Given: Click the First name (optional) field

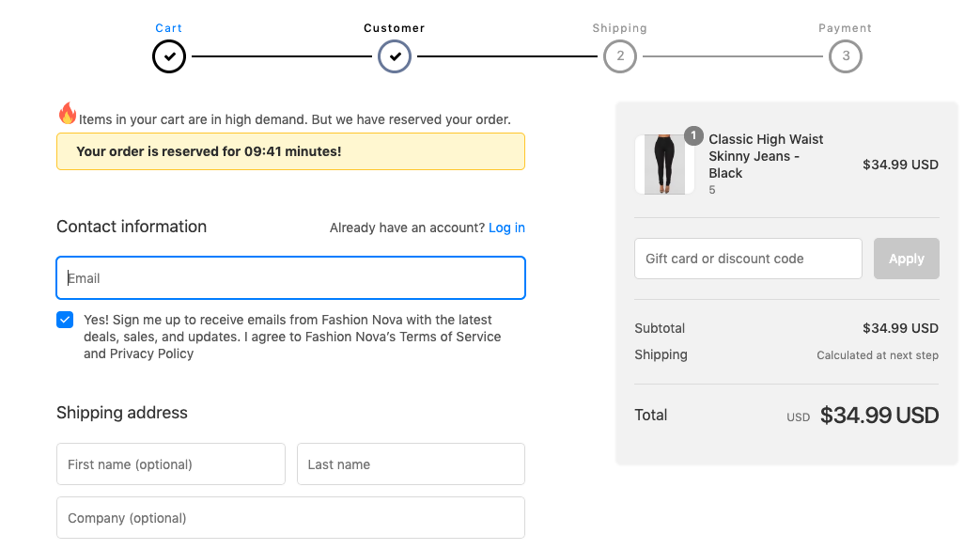Looking at the screenshot, I should pos(171,464).
